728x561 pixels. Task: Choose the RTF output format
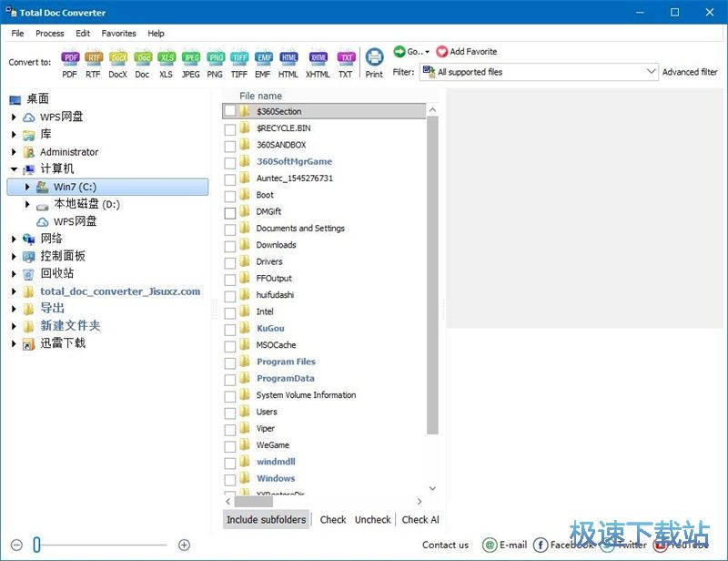point(93,57)
